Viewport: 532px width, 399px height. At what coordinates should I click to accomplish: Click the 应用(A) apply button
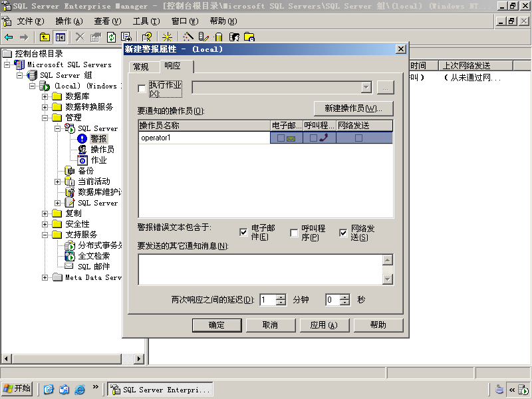(x=325, y=325)
